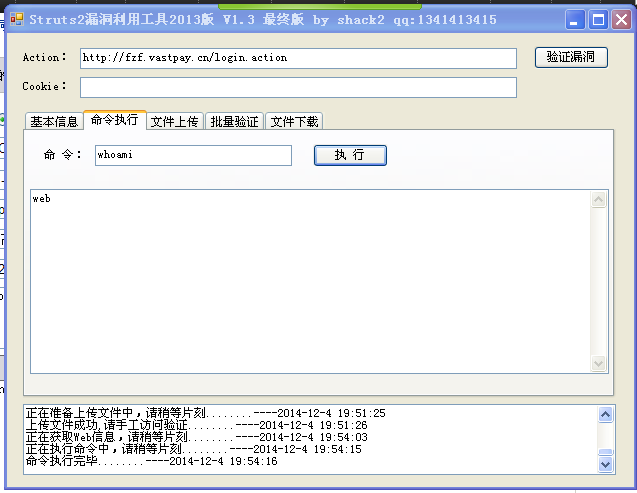Click the log line '正在执行命令中'

tap(193, 449)
